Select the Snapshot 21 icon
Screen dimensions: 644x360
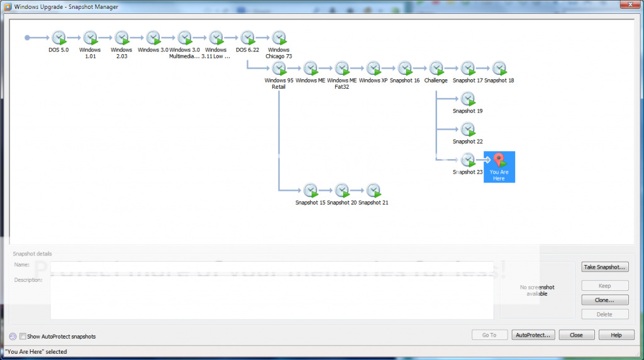[373, 190]
